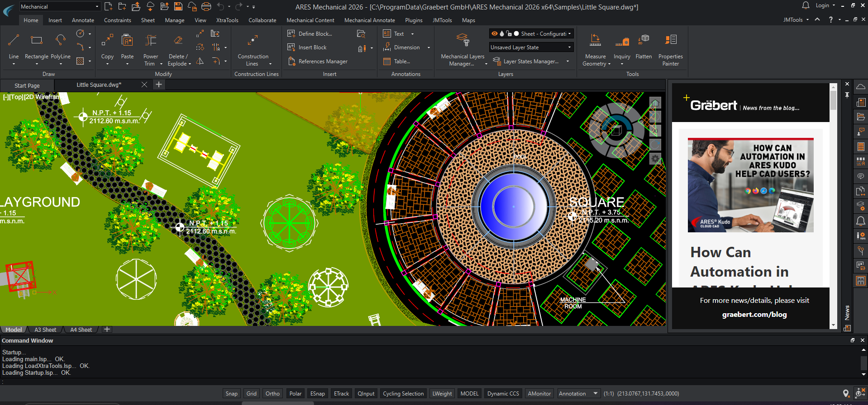Screen dimensions: 868x405
Task: Toggle the Grid display button
Action: click(x=252, y=394)
